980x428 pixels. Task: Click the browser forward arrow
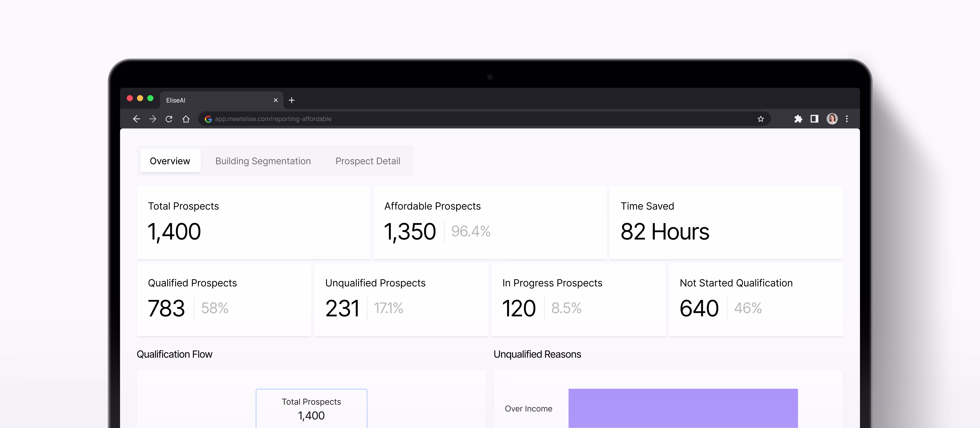(153, 119)
